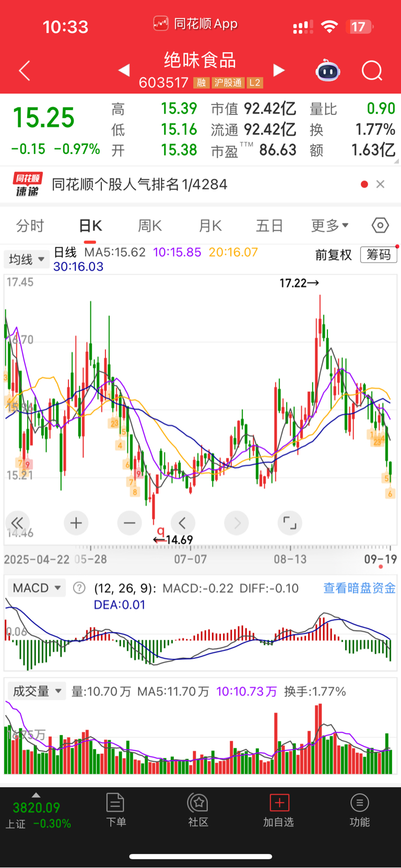Toggle 前复权 adjustment mode
Viewport: 401px width, 868px height.
(x=334, y=255)
